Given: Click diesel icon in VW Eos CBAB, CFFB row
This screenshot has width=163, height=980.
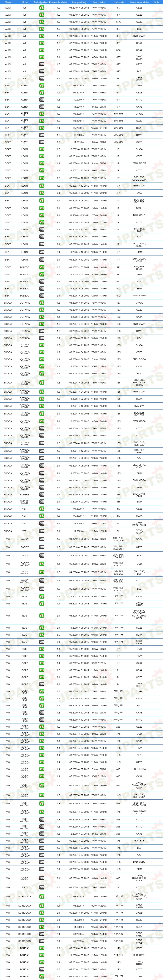Looking at the screenshot, I should tap(42, 642).
